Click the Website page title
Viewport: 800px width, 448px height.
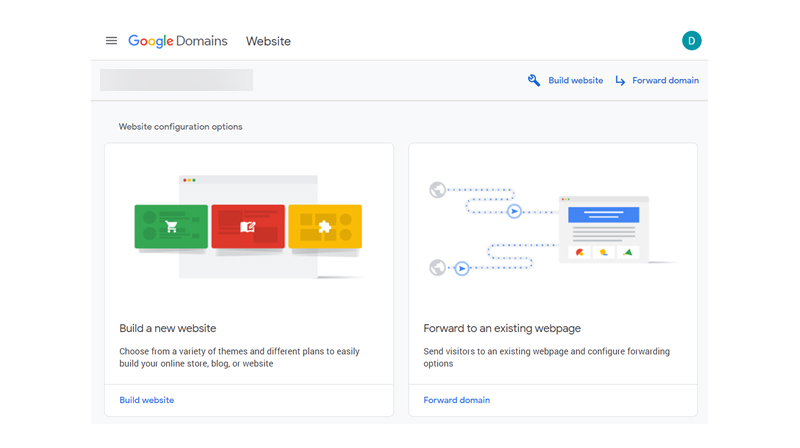pyautogui.click(x=268, y=41)
